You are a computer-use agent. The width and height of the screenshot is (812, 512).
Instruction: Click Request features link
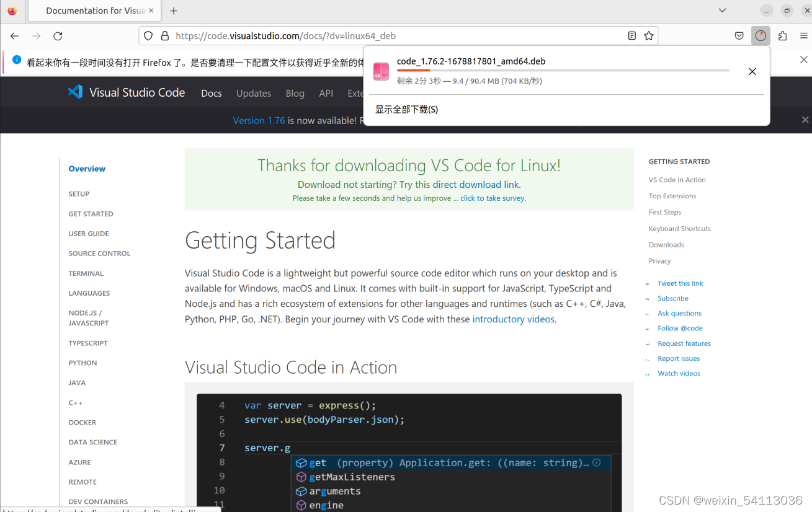click(x=684, y=343)
